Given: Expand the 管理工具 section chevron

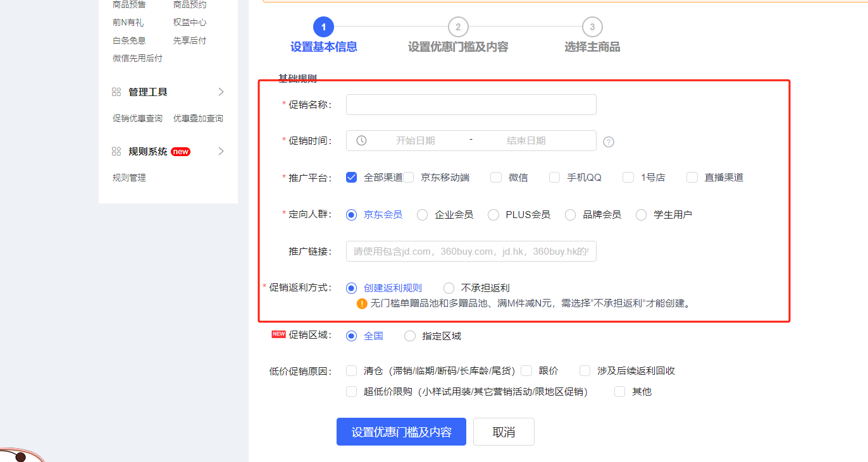Looking at the screenshot, I should pos(221,92).
